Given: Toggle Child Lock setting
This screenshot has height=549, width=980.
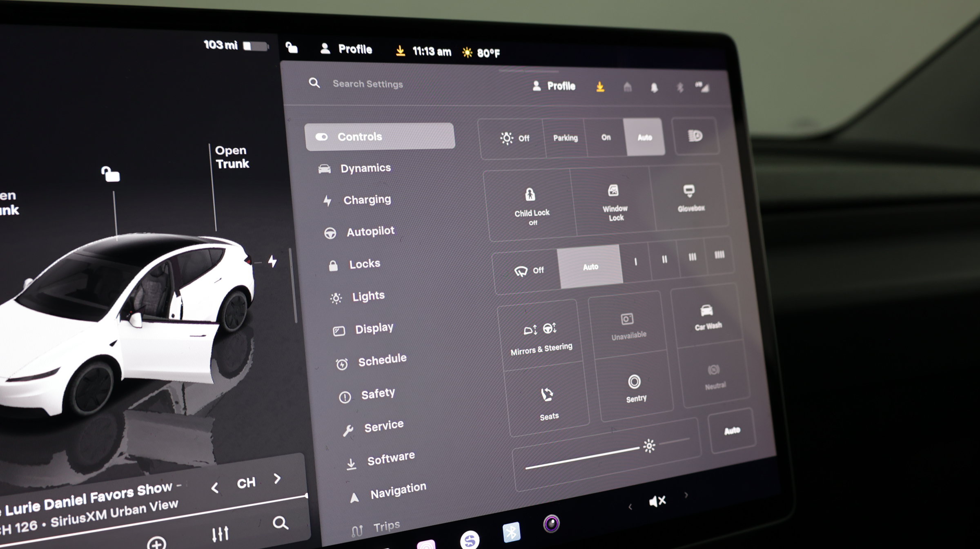Looking at the screenshot, I should (x=531, y=206).
